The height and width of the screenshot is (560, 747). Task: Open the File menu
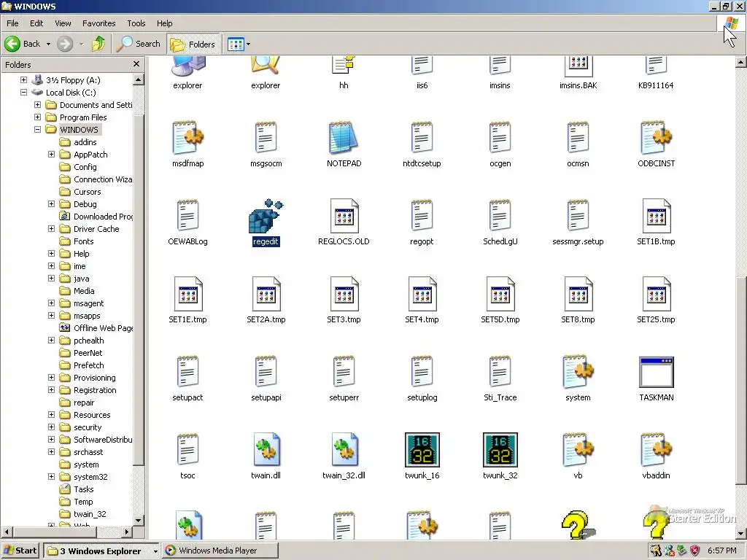coord(13,23)
